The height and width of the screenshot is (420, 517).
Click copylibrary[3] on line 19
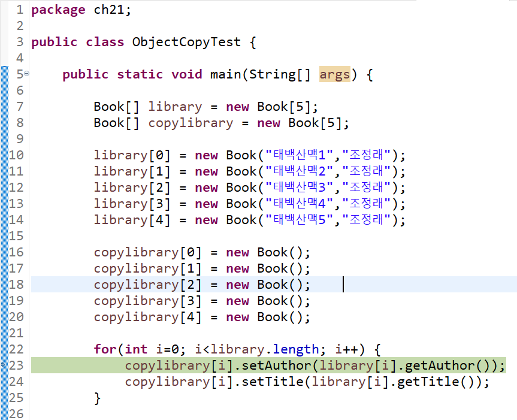(x=147, y=301)
